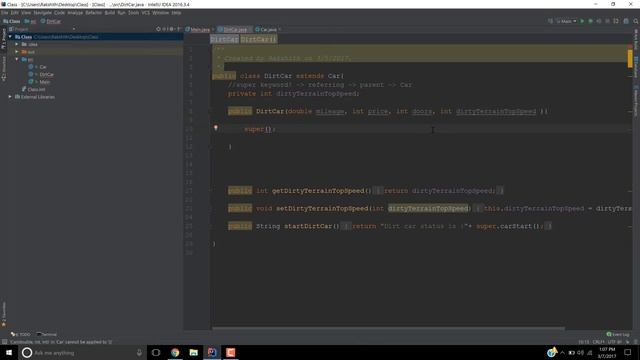Open the File menu
Image resolution: width=640 pixels, height=360 pixels.
pyautogui.click(x=4, y=13)
